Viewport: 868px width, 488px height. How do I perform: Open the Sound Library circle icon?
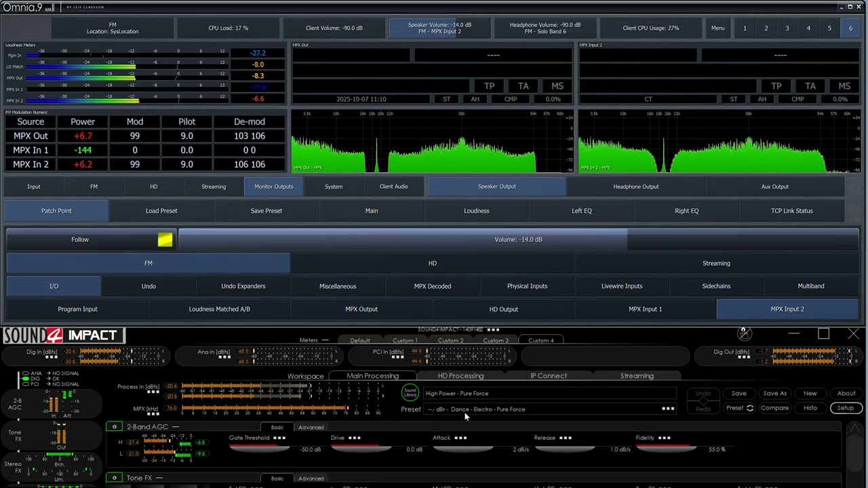pyautogui.click(x=410, y=393)
